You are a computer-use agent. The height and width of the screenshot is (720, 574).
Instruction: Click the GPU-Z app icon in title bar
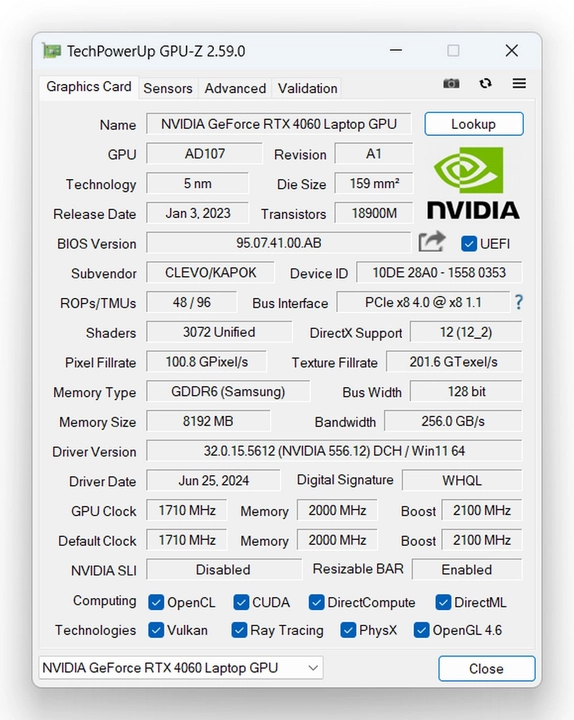(x=51, y=51)
